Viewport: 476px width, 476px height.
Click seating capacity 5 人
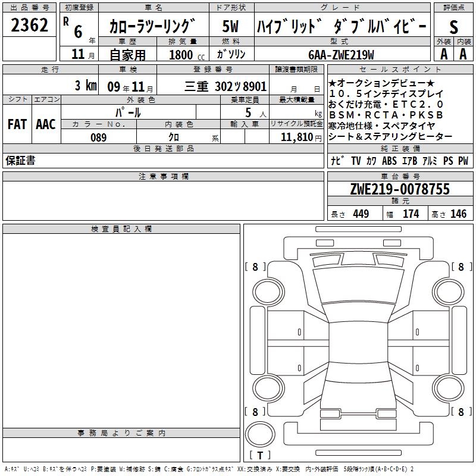tap(256, 113)
